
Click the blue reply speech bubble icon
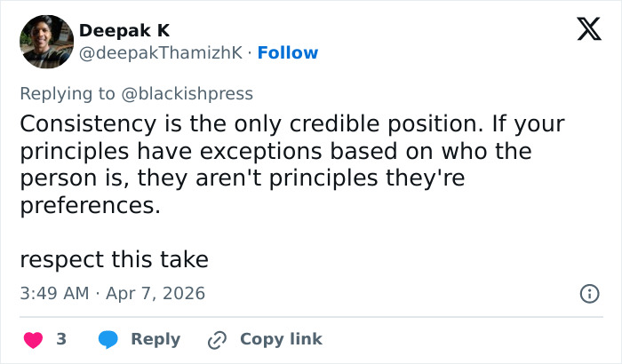coord(108,339)
